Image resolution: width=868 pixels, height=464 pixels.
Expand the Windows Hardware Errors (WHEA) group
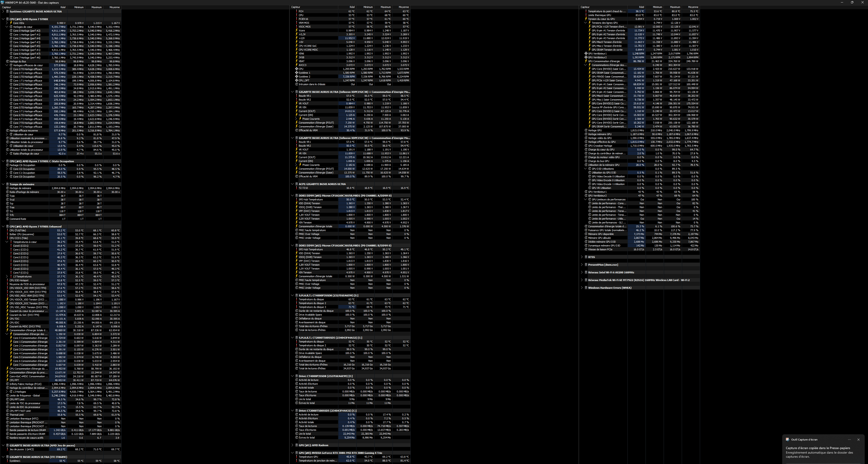click(582, 288)
